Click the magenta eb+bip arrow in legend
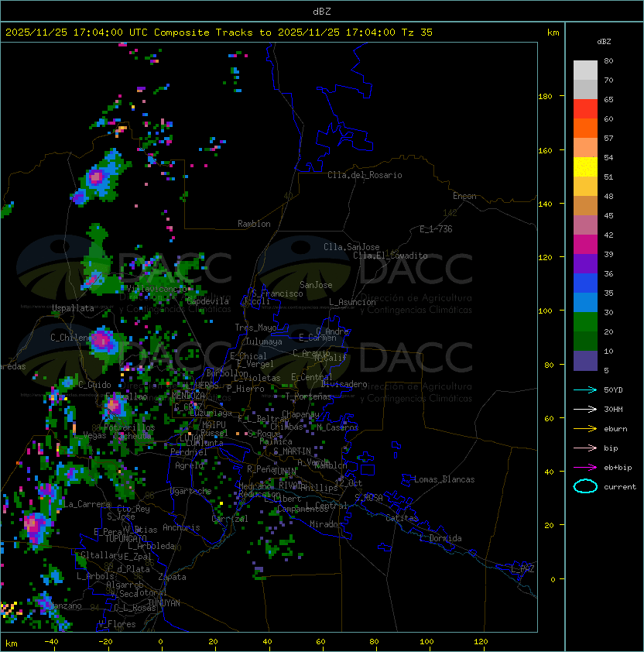This screenshot has width=644, height=652. pyautogui.click(x=585, y=468)
